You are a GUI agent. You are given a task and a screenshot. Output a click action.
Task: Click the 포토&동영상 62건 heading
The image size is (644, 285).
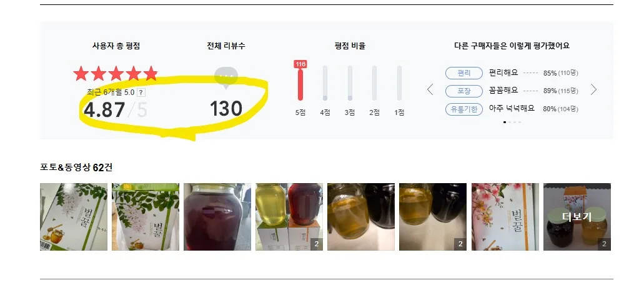click(76, 167)
